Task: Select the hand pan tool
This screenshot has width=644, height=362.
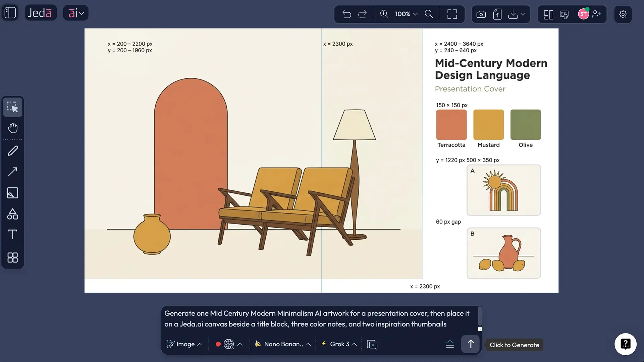Action: coord(13,128)
